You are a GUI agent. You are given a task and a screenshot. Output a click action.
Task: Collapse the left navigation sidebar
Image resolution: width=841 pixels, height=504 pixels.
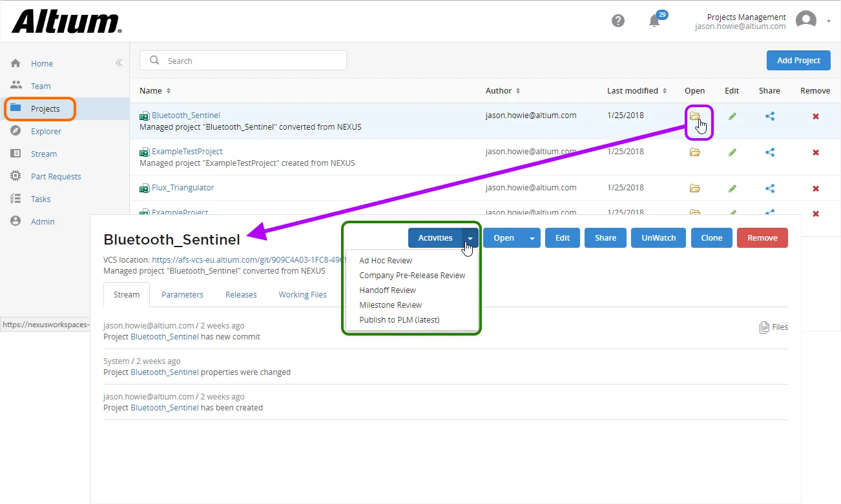click(119, 63)
